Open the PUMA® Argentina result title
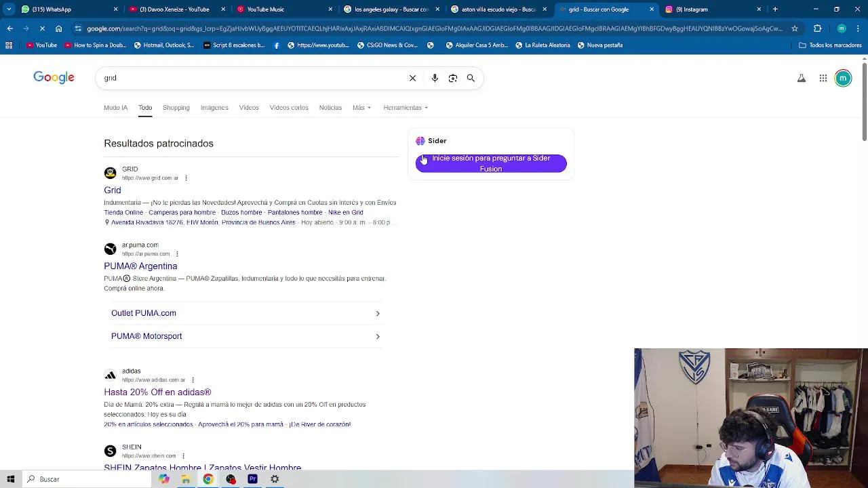Screen dimensions: 868x488 click(x=140, y=266)
